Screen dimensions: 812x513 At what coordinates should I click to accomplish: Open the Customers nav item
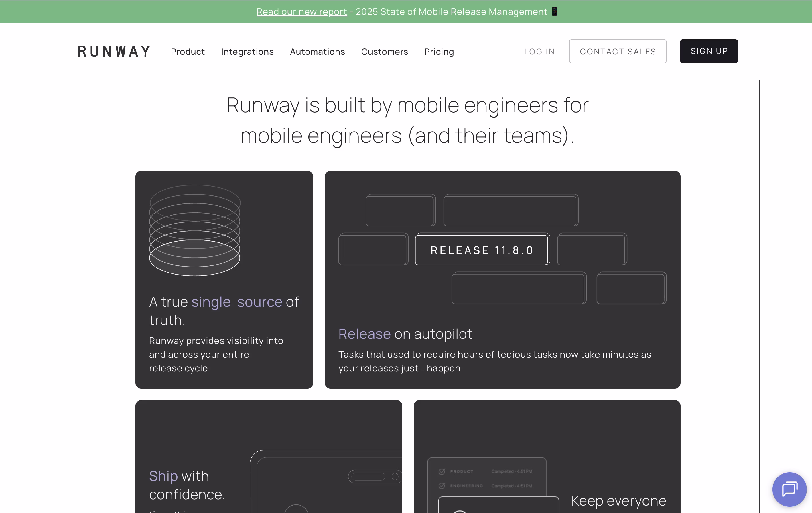(385, 52)
